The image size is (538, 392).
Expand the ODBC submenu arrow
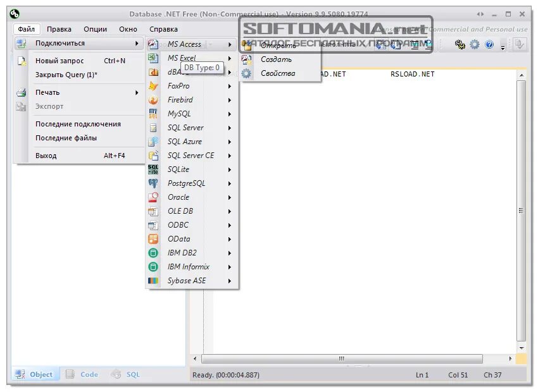[x=230, y=226]
